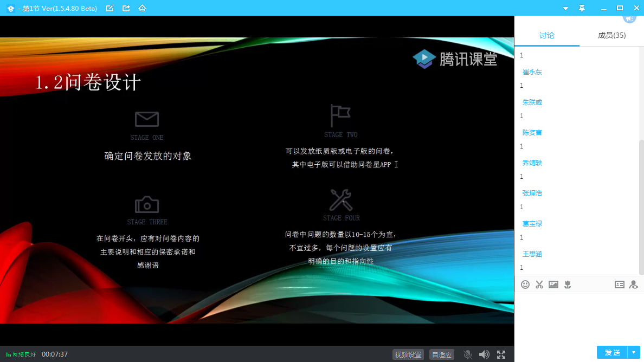644x362 pixels.
Task: Open the emoji picker in chat toolbar
Action: (525, 285)
